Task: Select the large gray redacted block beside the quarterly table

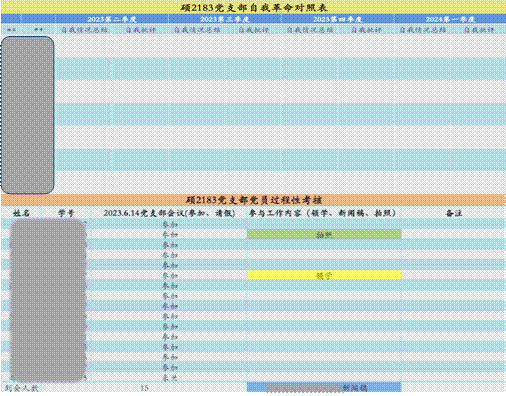Action: coord(27,115)
